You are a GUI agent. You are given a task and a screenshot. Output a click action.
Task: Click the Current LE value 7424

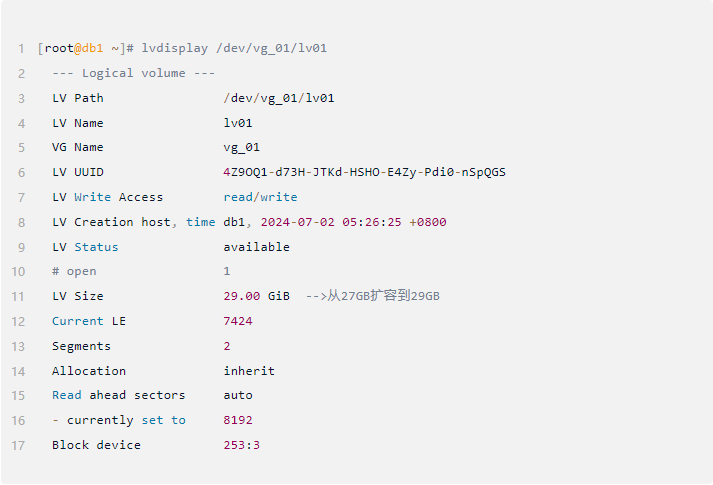pos(238,321)
